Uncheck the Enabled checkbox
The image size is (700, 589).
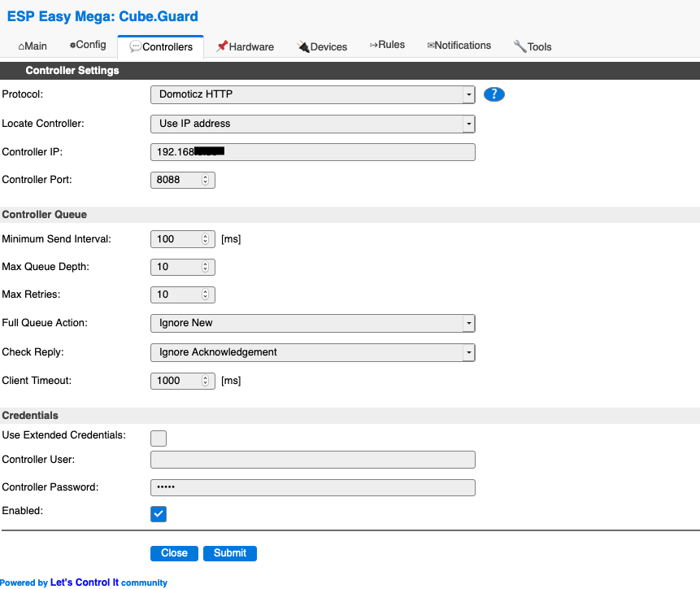coord(159,514)
